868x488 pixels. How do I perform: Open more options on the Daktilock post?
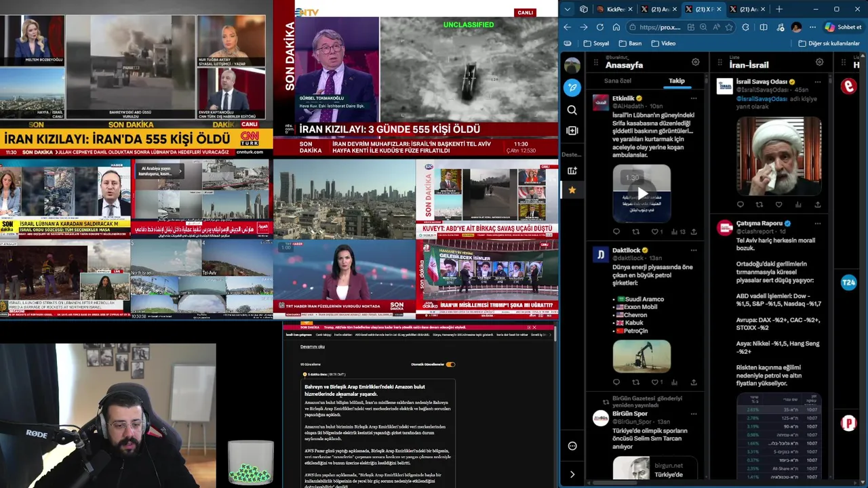[693, 250]
